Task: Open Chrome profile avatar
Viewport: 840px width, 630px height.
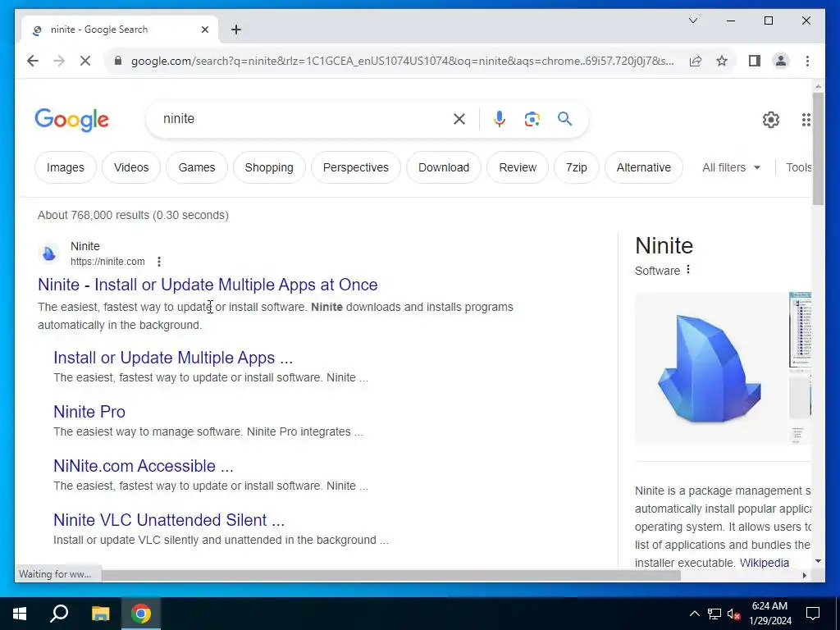Action: pos(781,61)
